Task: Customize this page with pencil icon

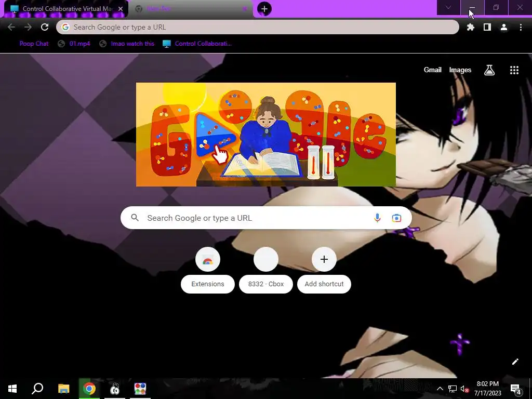Action: (515, 362)
